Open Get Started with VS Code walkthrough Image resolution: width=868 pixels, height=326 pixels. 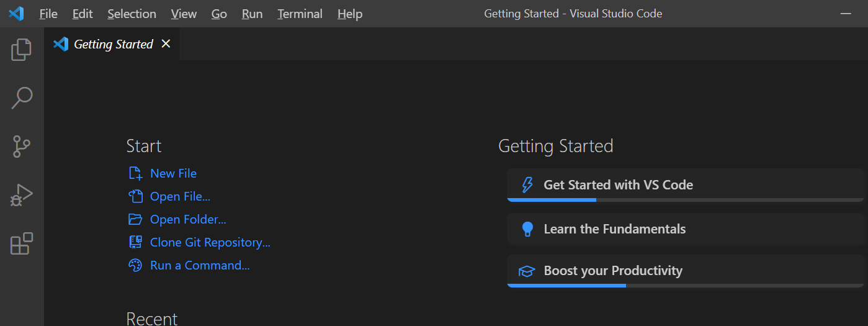click(x=686, y=185)
